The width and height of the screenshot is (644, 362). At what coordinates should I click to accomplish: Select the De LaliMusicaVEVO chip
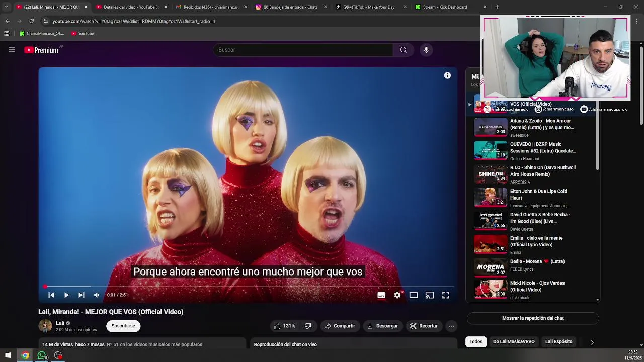click(514, 342)
